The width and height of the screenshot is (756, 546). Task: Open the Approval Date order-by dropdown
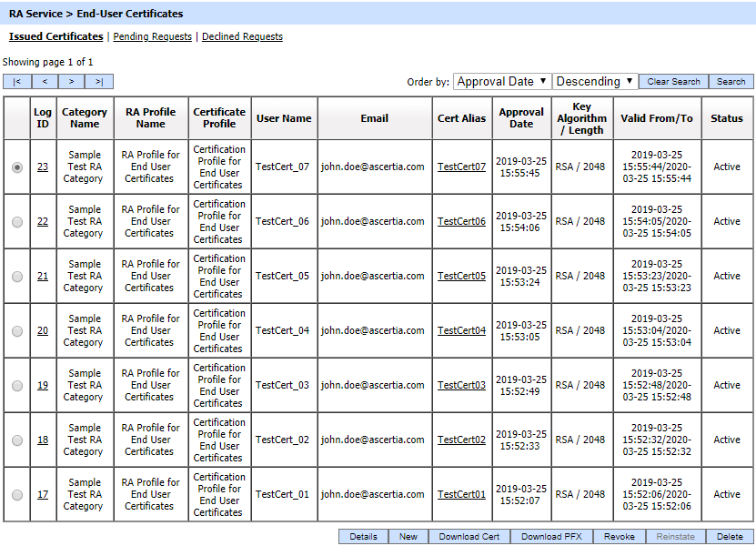click(501, 82)
